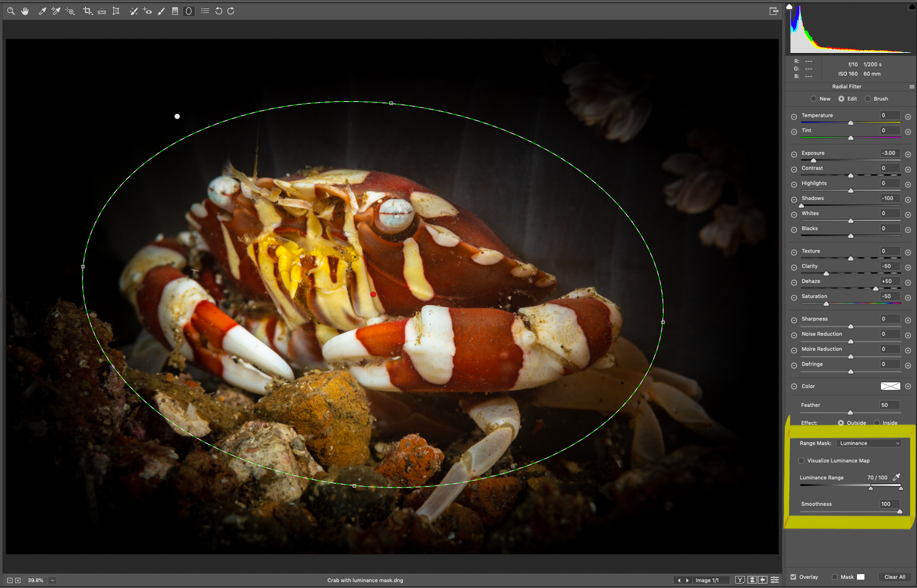Open the Transform tool
Image resolution: width=917 pixels, height=588 pixels.
click(116, 10)
